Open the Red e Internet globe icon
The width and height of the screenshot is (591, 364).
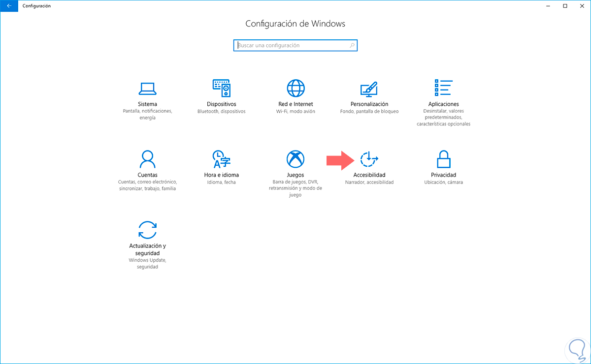[295, 89]
